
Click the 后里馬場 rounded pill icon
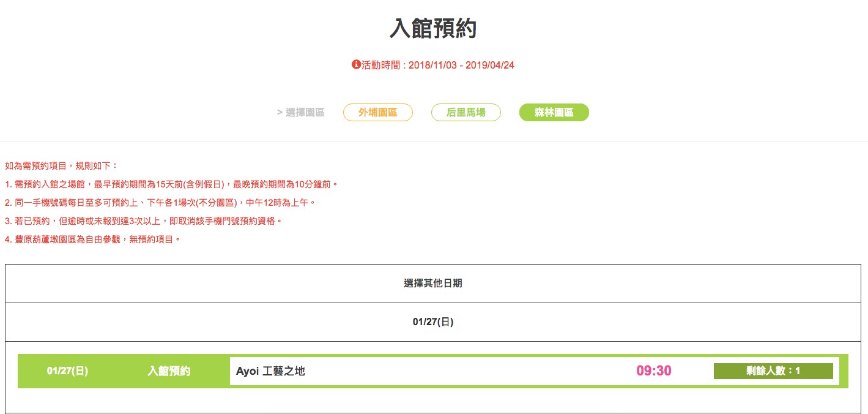tap(466, 112)
